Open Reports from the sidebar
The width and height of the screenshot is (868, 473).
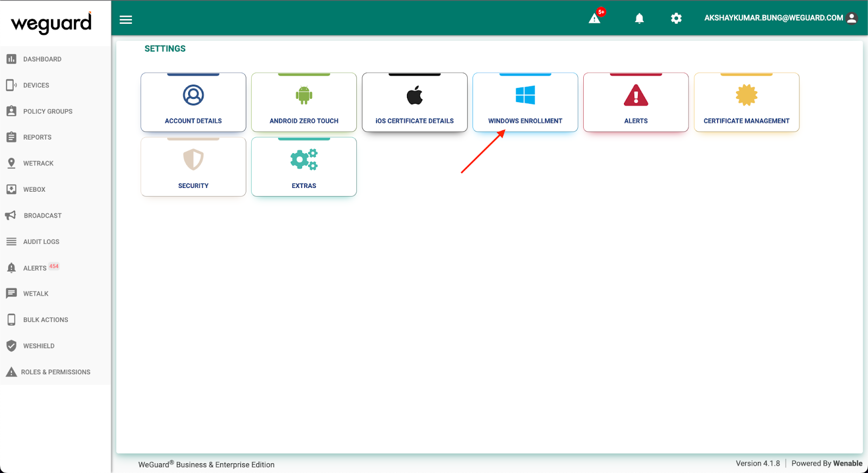click(x=37, y=137)
